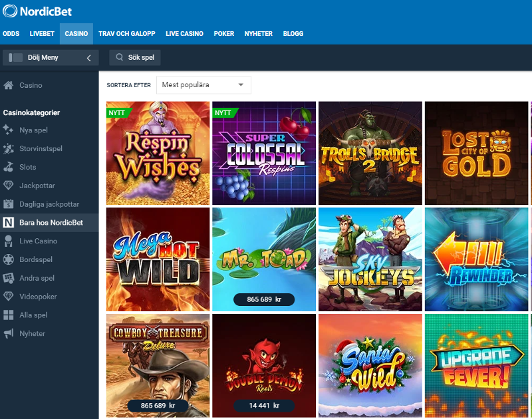Open Mr. Toad game
The width and height of the screenshot is (532, 419).
pyautogui.click(x=264, y=259)
